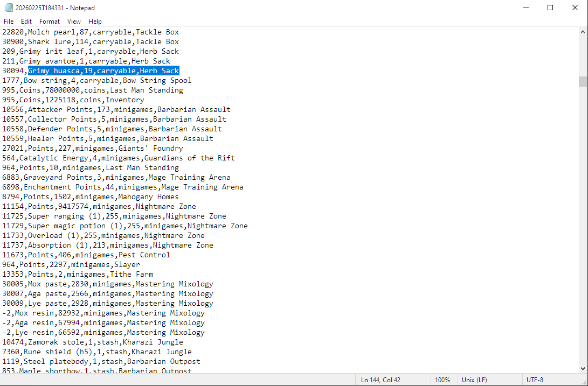Image resolution: width=588 pixels, height=386 pixels.
Task: Click the 'Ln 144, Col 42' status entry
Action: (x=381, y=380)
